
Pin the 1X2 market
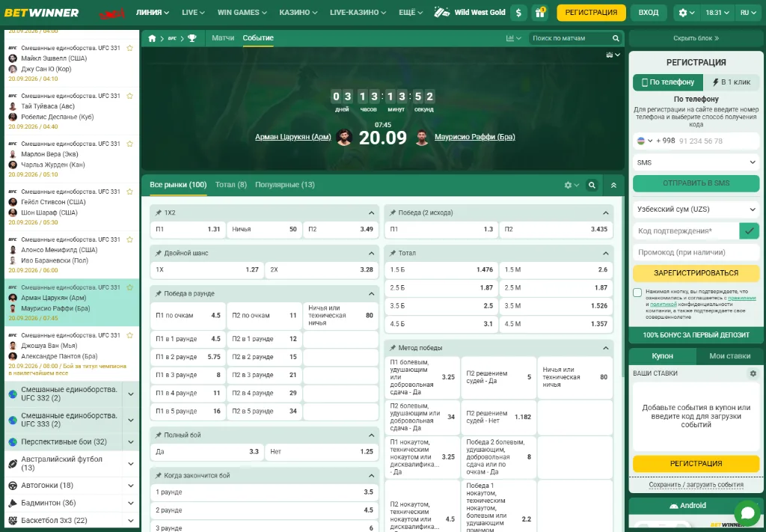[159, 213]
